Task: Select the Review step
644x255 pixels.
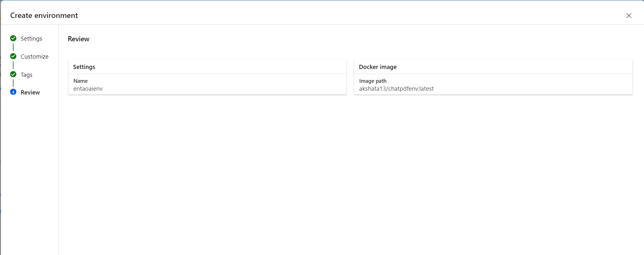Action: (x=30, y=92)
